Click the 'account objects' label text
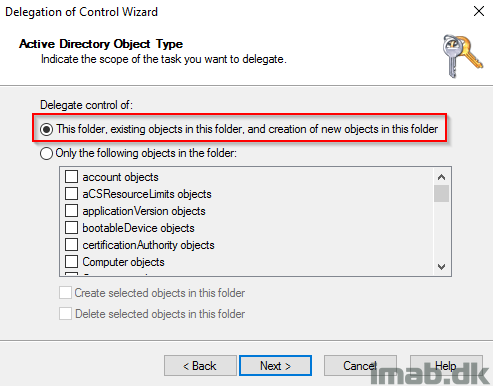493x386 pixels. (120, 177)
